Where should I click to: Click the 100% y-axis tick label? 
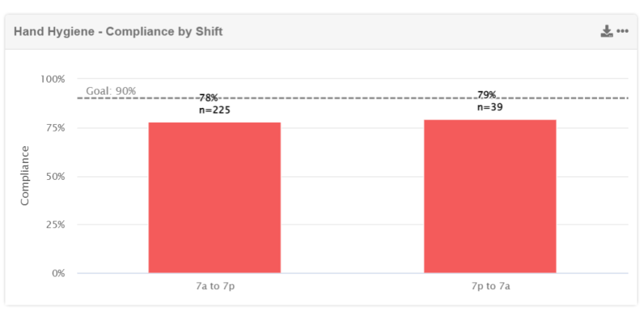[x=52, y=79]
